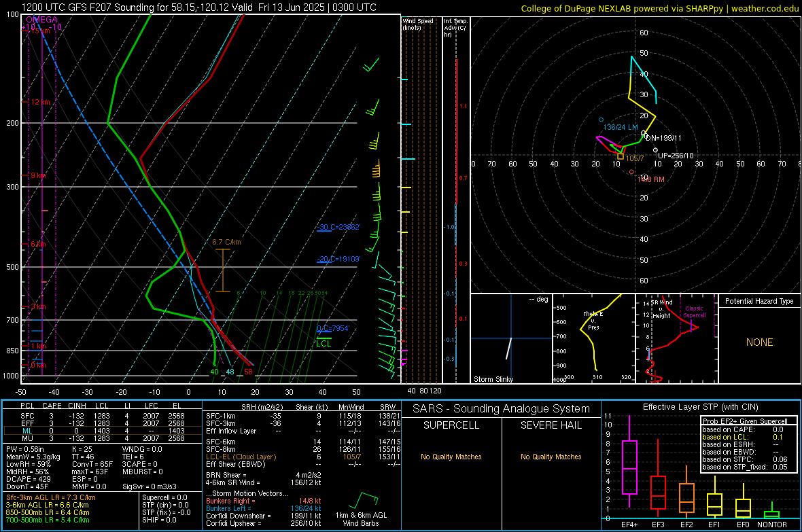802x532 pixels.
Task: Click the green LCL marker on skew-T
Action: click(324, 342)
